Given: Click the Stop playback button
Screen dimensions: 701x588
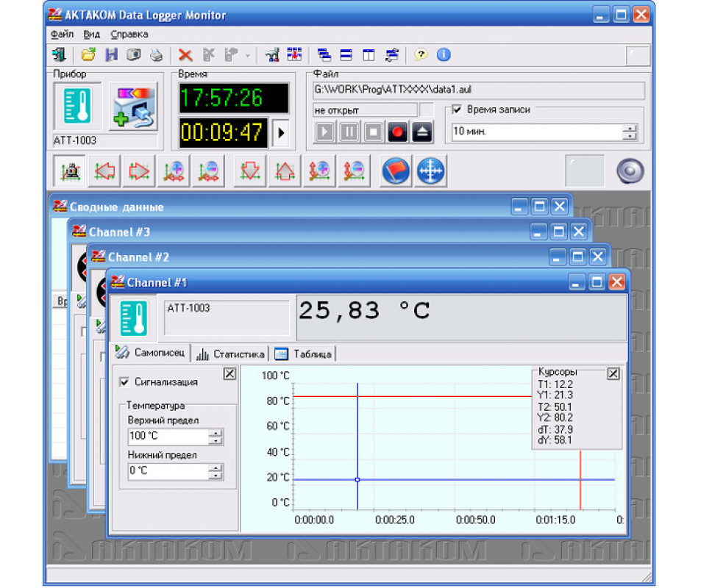Looking at the screenshot, I should [x=373, y=132].
